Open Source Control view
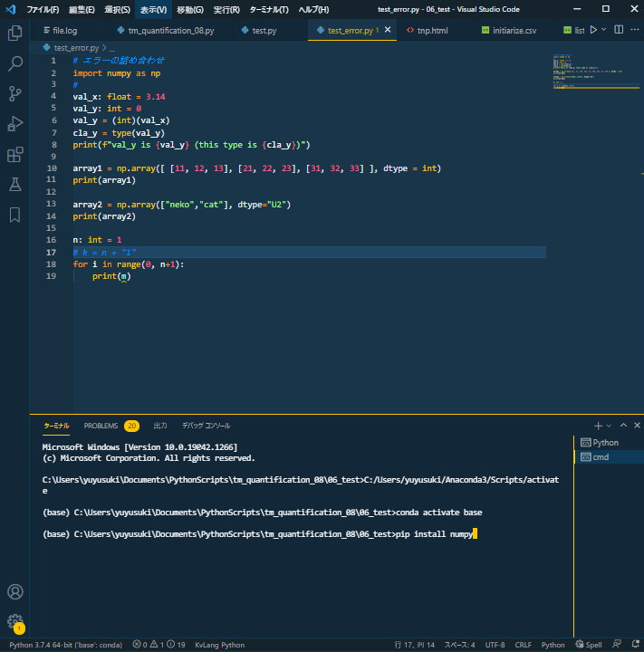Image resolution: width=644 pixels, height=652 pixels. (x=15, y=94)
